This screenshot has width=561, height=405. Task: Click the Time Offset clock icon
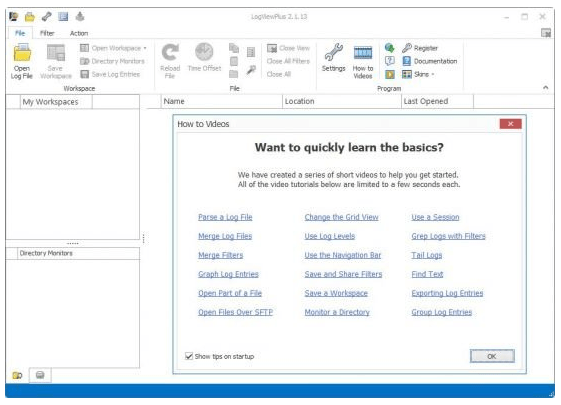(x=204, y=52)
